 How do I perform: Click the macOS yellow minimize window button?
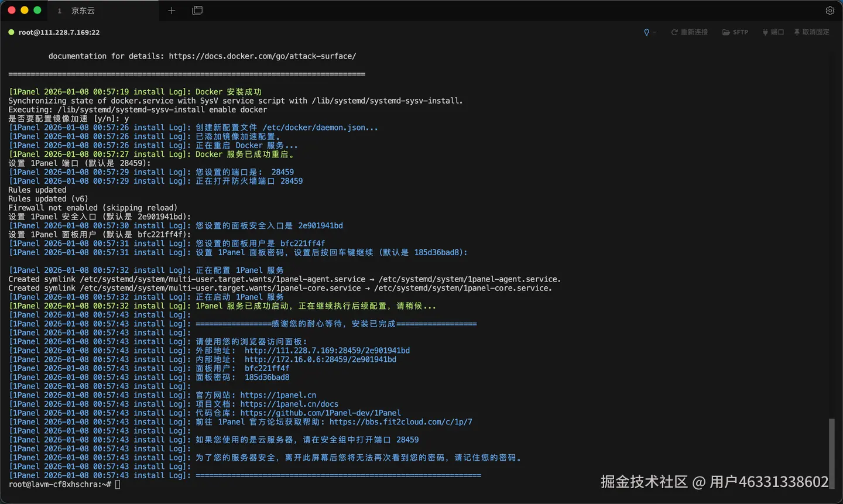coord(25,10)
